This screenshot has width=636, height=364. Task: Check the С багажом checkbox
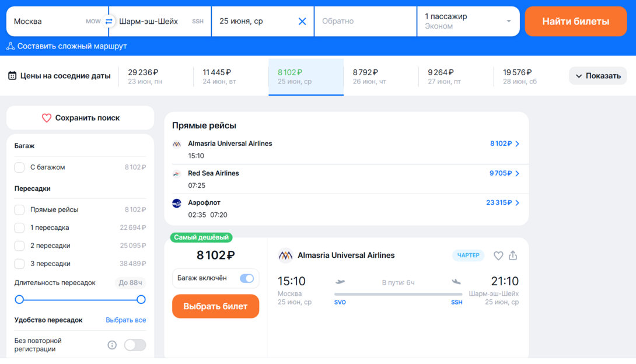point(20,167)
